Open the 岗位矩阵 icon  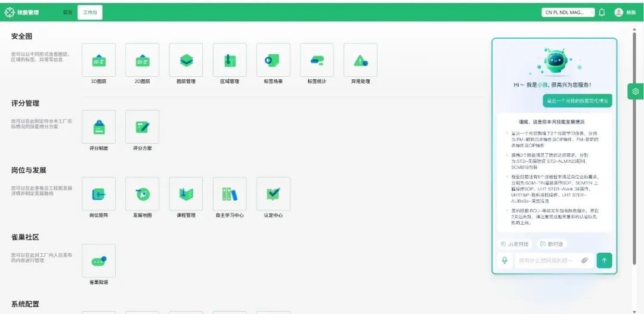(x=98, y=194)
